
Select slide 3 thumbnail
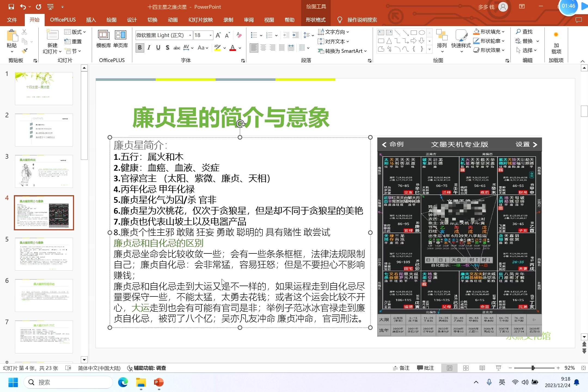tap(44, 171)
